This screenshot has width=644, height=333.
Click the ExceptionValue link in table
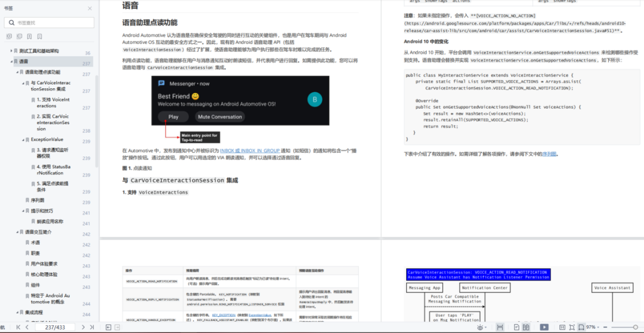click(259, 314)
